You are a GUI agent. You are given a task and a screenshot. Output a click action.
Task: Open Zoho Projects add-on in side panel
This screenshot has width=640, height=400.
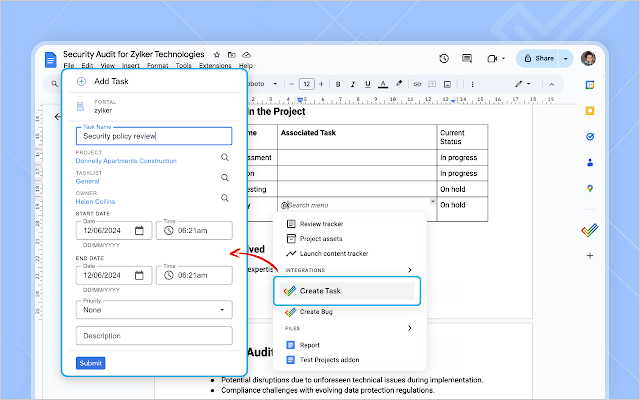[x=590, y=230]
